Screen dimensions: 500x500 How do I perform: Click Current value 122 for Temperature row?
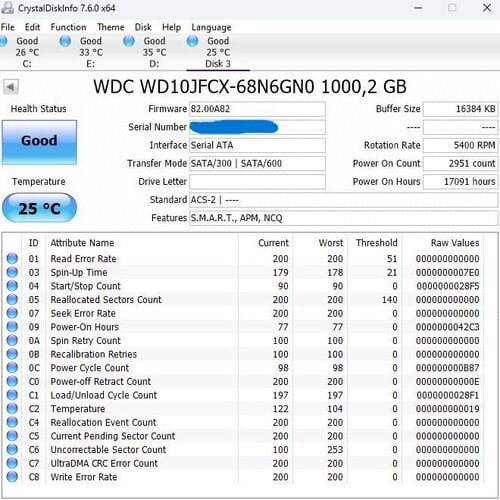(x=280, y=409)
